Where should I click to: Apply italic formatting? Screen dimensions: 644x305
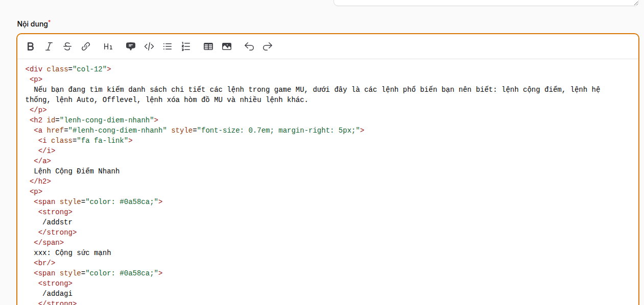(x=49, y=46)
